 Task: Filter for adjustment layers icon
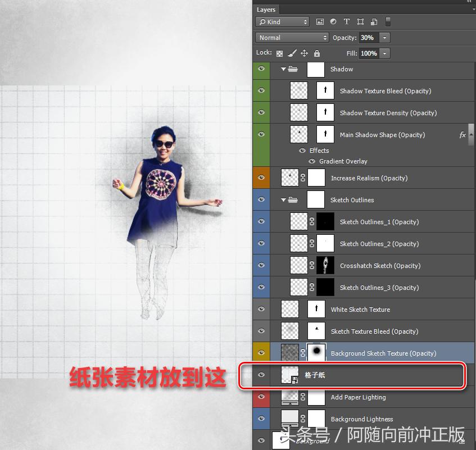[333, 22]
